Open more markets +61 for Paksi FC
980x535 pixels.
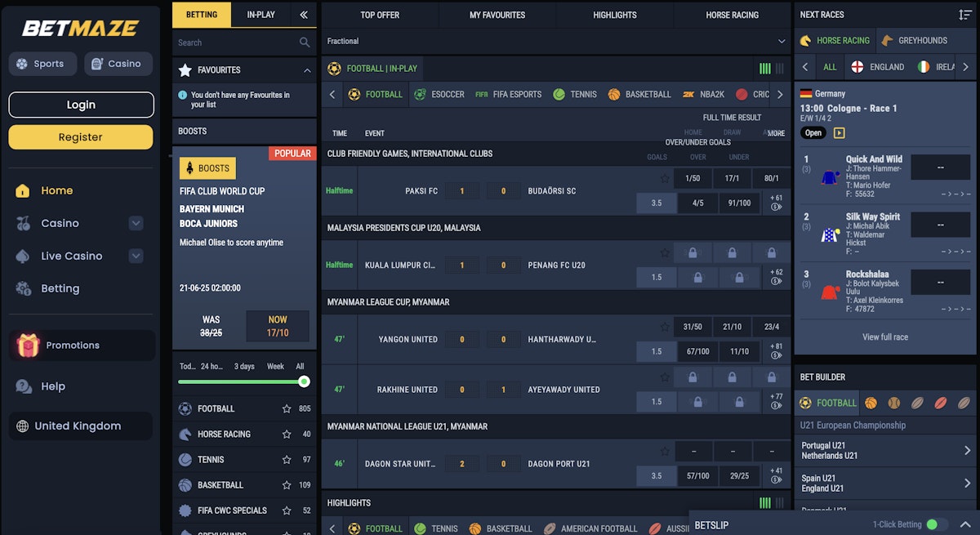click(x=776, y=203)
